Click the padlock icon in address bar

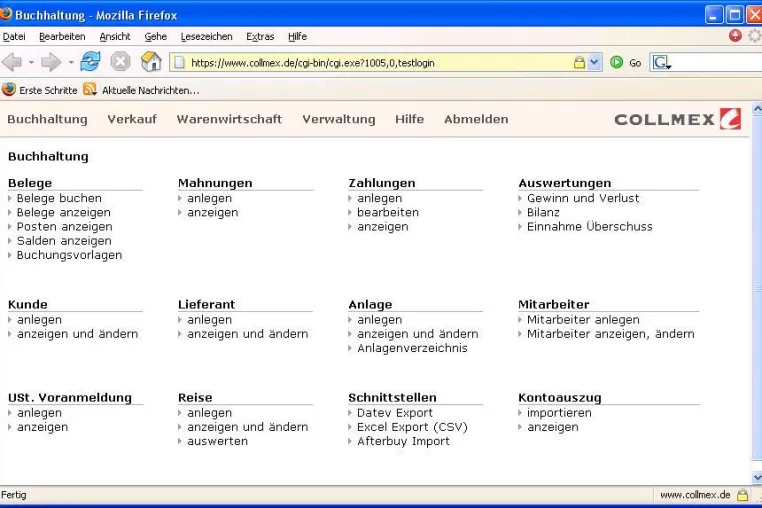coord(579,62)
